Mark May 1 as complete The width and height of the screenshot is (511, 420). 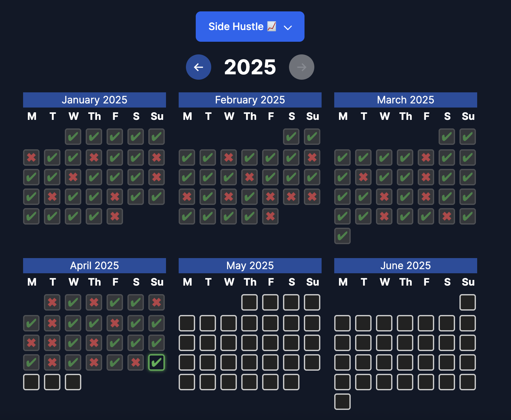[x=249, y=302]
